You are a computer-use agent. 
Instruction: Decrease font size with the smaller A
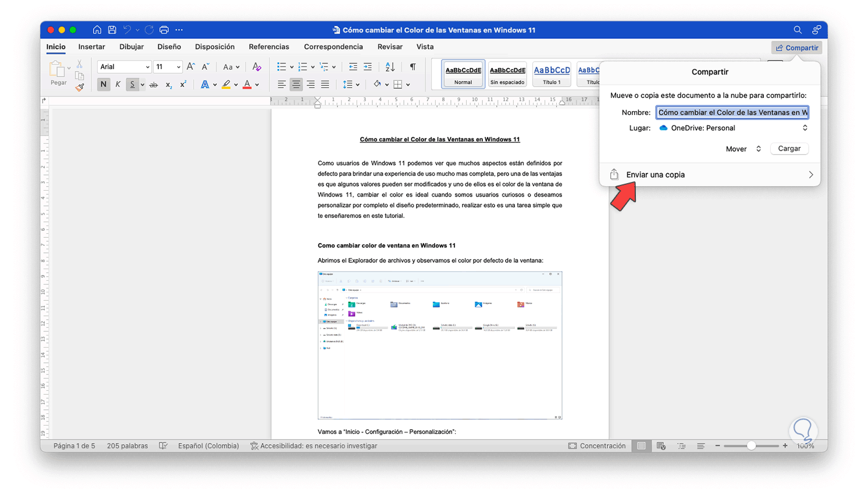[x=205, y=67]
